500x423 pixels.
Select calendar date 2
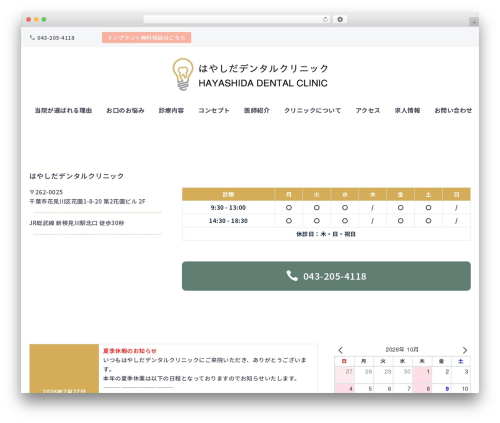[x=442, y=375]
